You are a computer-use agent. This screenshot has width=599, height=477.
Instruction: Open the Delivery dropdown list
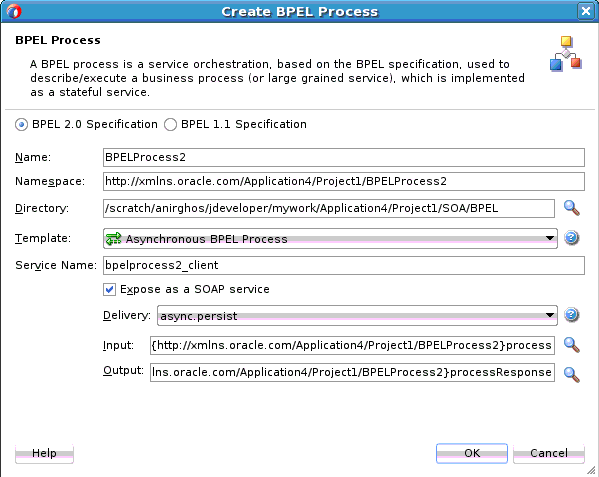357,315
